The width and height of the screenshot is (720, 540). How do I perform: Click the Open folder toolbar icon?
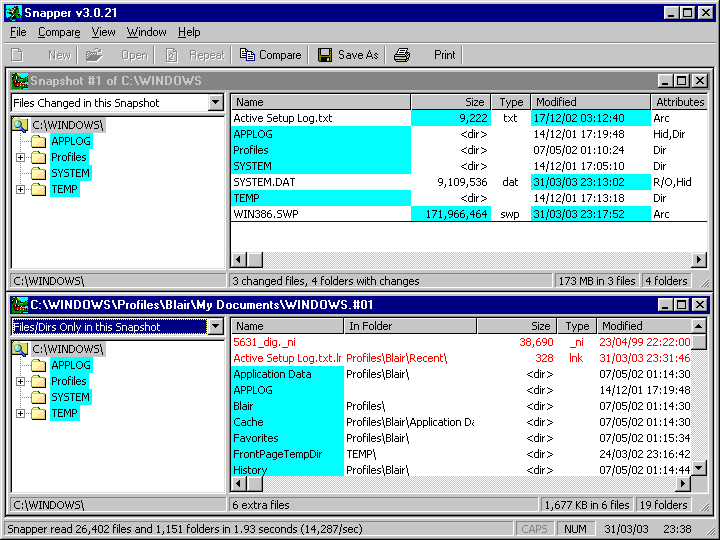click(94, 55)
